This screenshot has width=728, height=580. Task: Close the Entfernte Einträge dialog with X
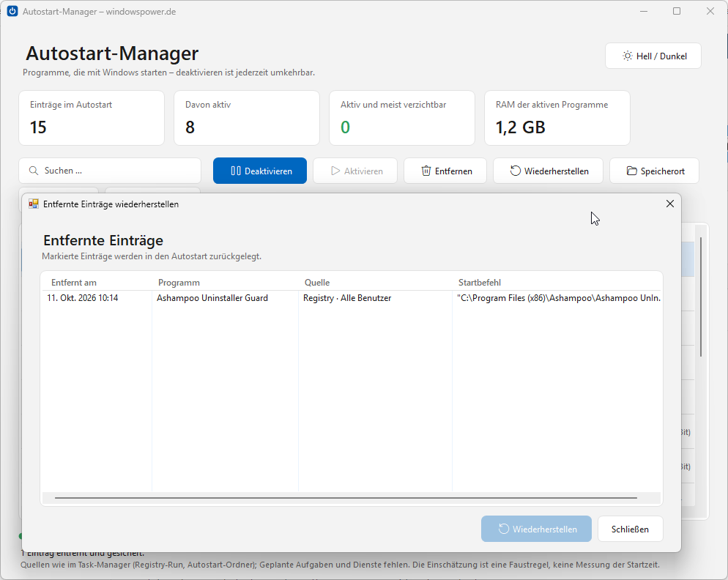pyautogui.click(x=670, y=204)
